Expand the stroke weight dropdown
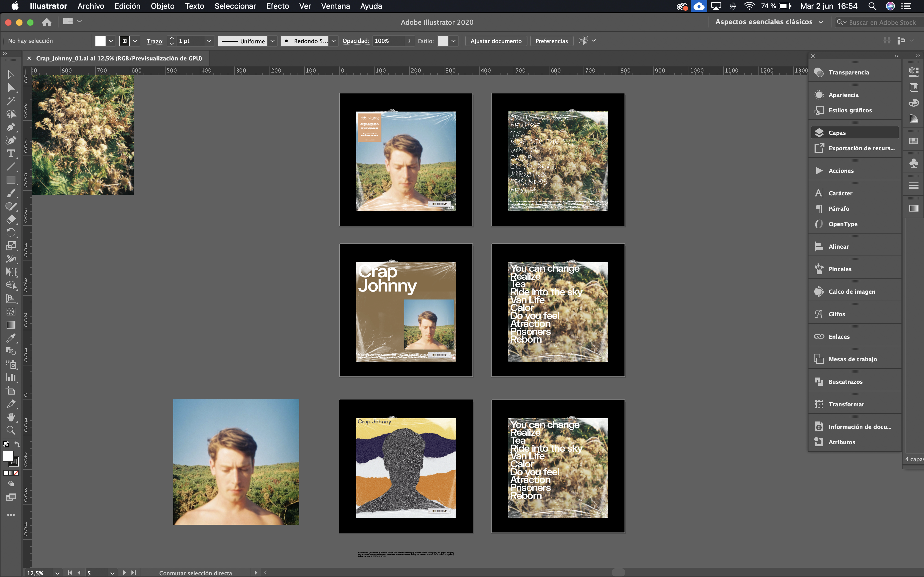 (209, 41)
